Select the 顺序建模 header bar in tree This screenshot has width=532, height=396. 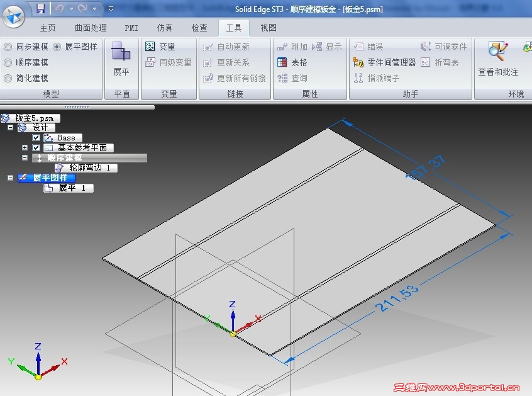89,157
